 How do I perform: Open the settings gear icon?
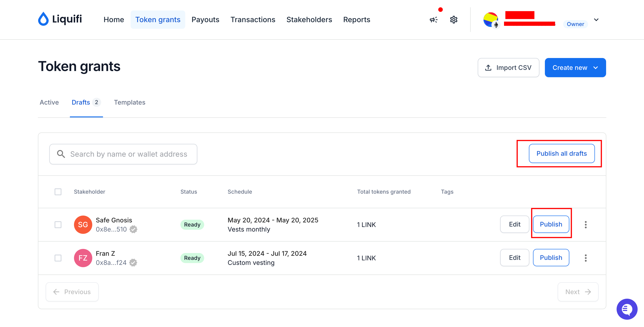point(454,20)
